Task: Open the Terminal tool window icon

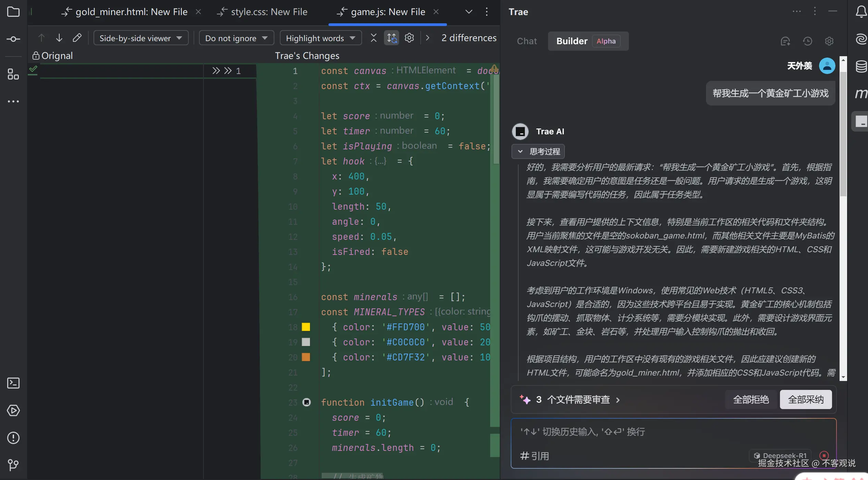Action: [13, 383]
